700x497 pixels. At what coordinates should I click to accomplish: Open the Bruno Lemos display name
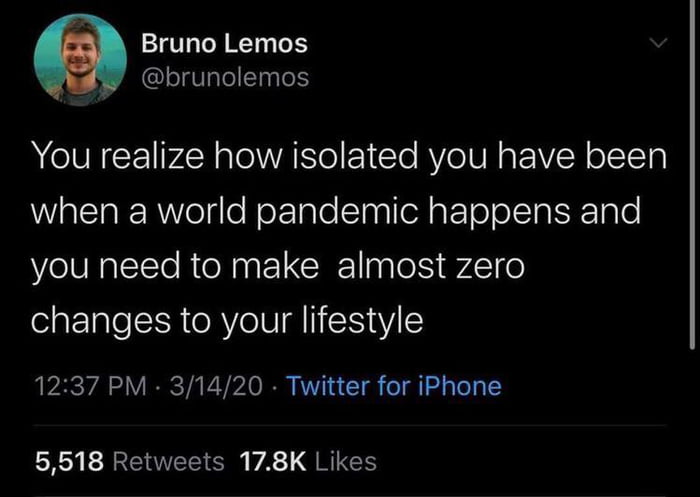[224, 43]
